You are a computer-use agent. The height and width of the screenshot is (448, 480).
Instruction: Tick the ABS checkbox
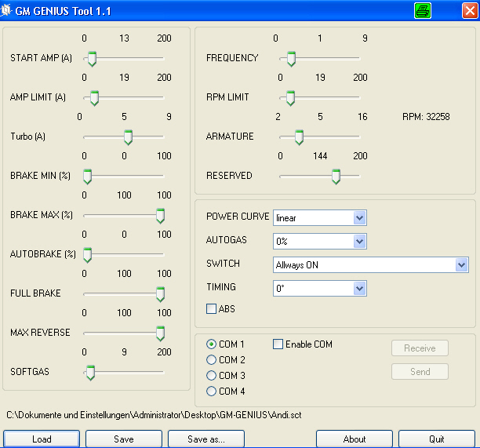coord(211,308)
